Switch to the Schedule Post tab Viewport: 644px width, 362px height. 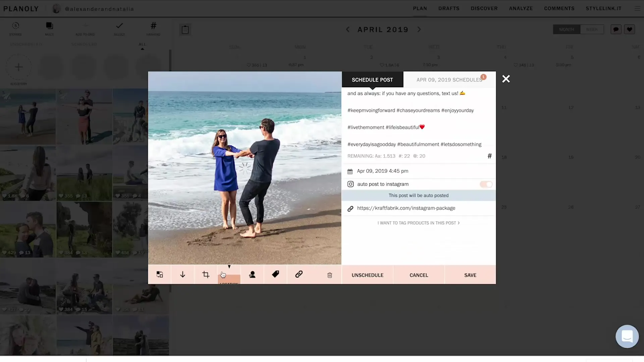372,80
